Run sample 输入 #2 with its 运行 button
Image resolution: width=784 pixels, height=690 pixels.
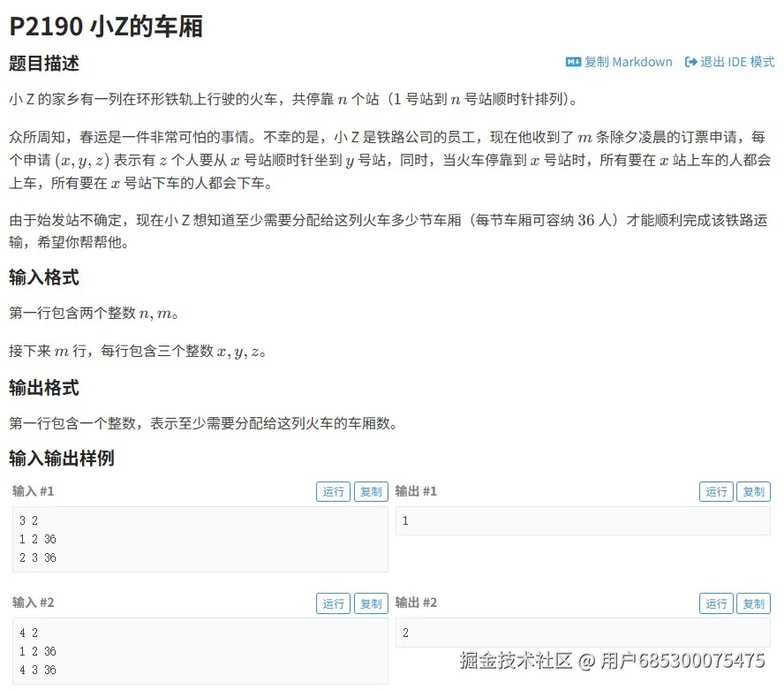point(333,603)
